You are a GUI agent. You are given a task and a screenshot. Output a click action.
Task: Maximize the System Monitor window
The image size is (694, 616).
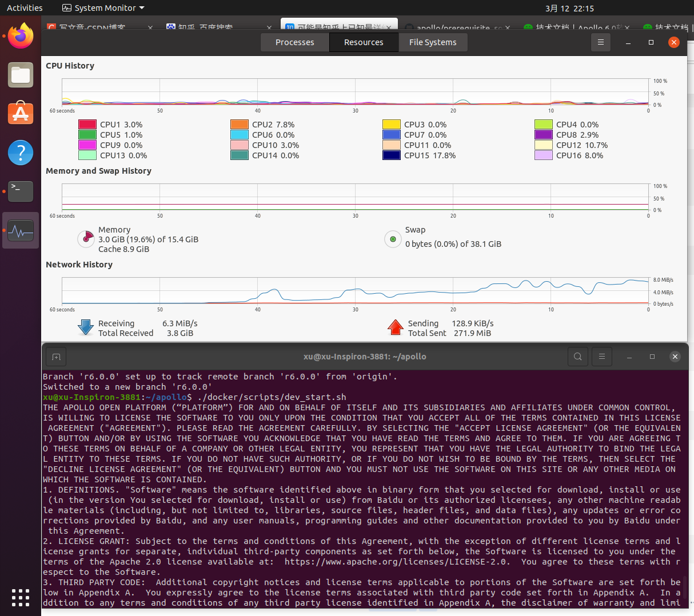pyautogui.click(x=651, y=42)
